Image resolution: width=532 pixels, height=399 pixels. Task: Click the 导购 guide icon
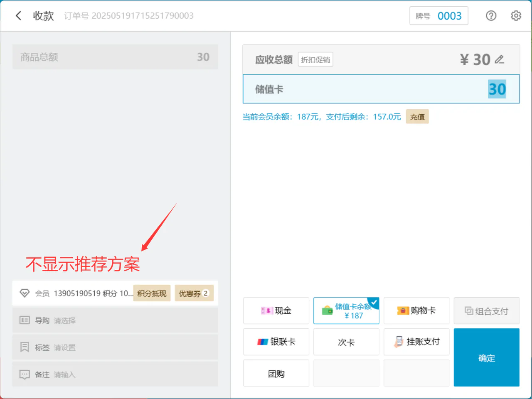[25, 320]
